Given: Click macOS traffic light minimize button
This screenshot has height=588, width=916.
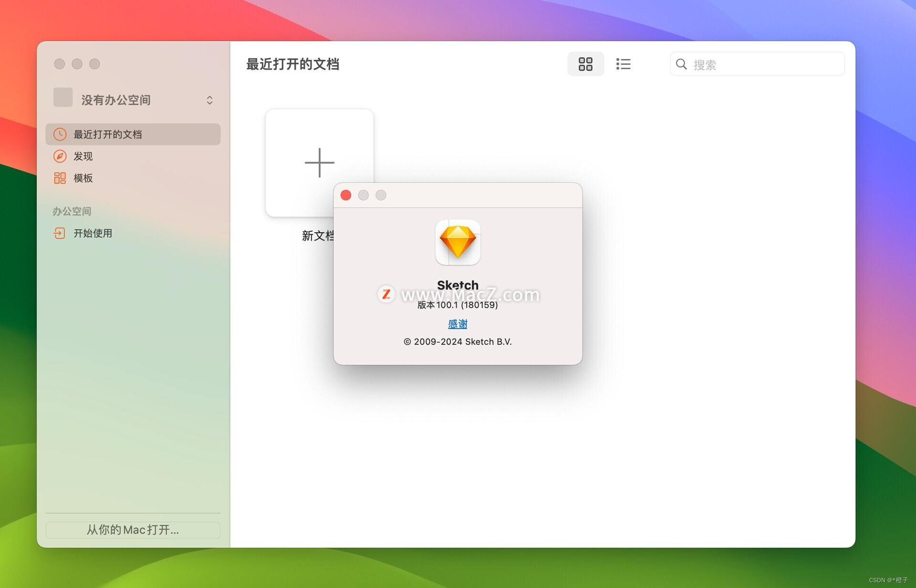Looking at the screenshot, I should tap(364, 195).
